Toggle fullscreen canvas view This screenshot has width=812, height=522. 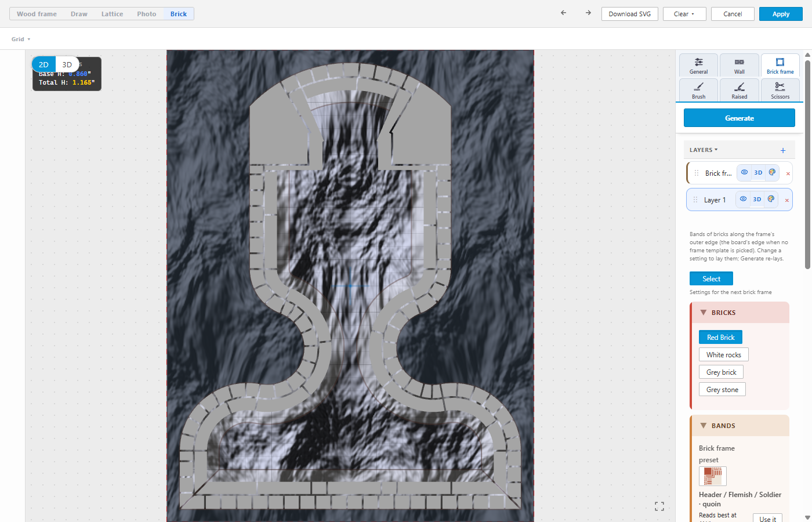pos(659,506)
